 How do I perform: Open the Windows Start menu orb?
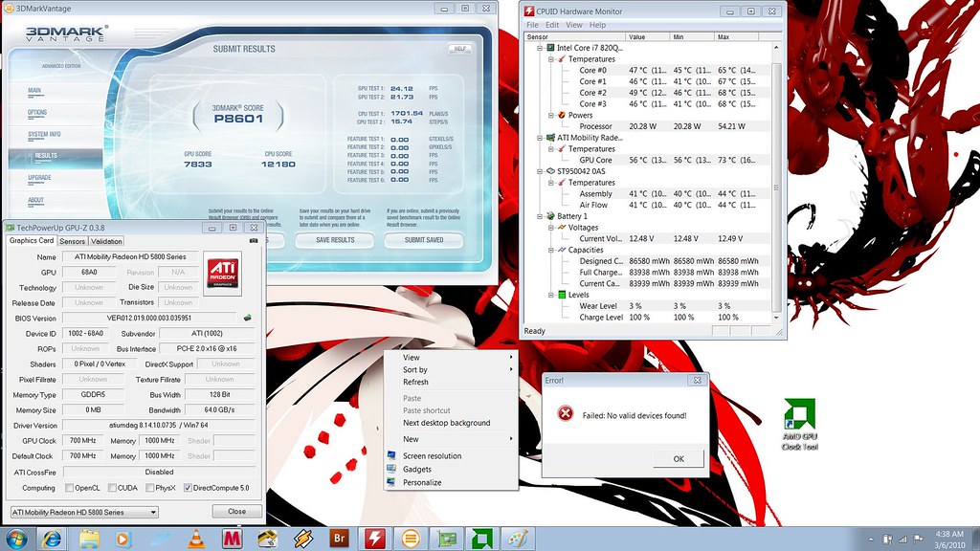[15, 538]
